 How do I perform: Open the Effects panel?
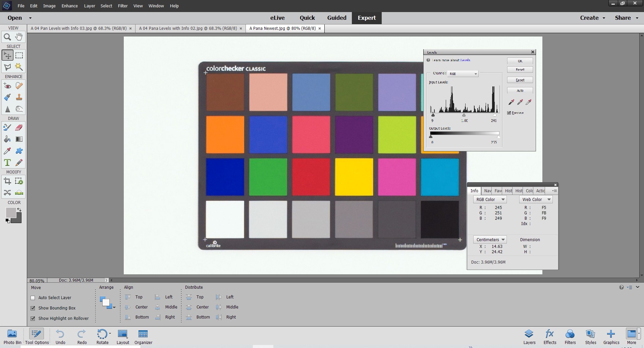pyautogui.click(x=550, y=336)
